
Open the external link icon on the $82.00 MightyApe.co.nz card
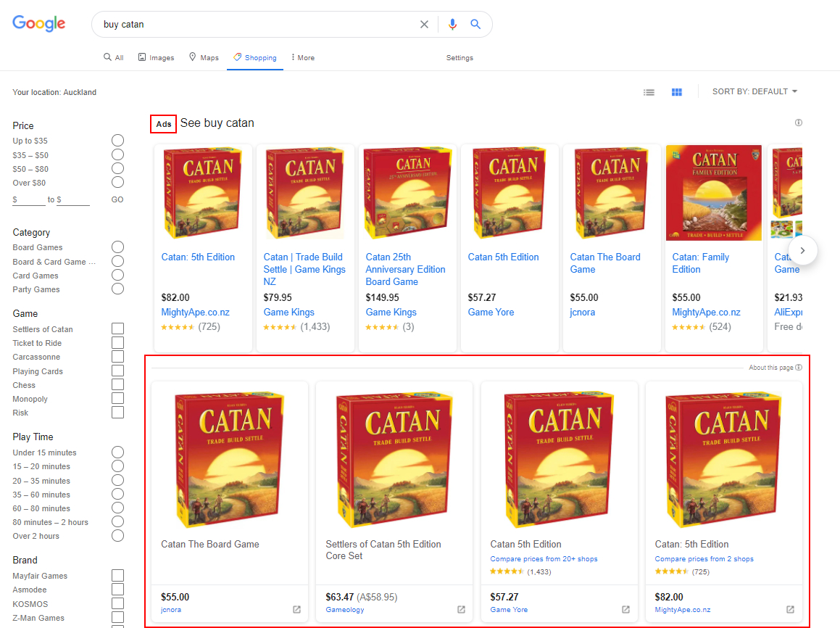(x=790, y=609)
